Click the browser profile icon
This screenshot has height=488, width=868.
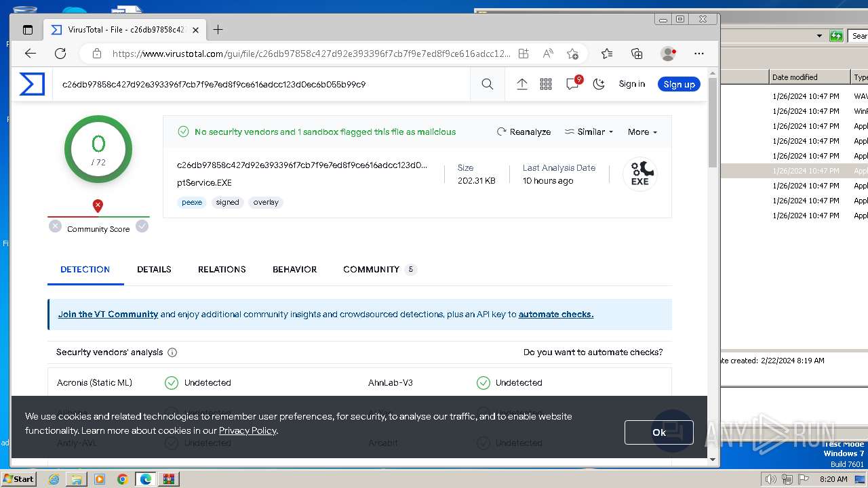click(x=668, y=54)
